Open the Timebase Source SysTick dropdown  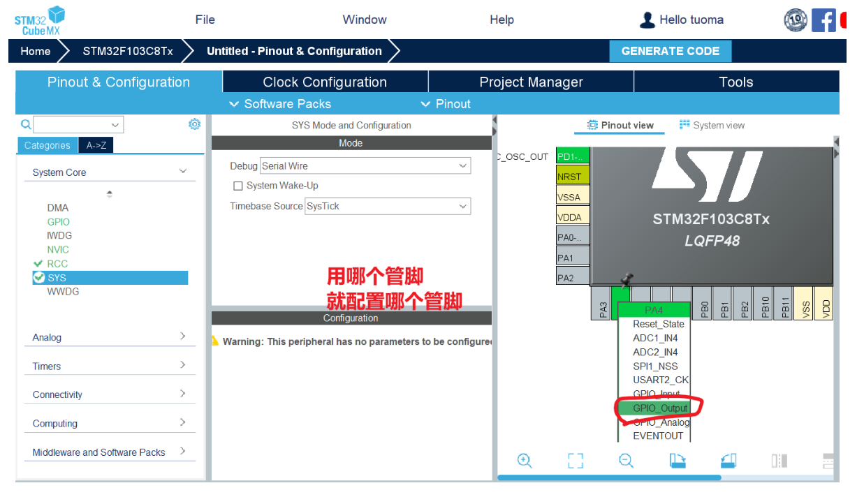(x=388, y=207)
